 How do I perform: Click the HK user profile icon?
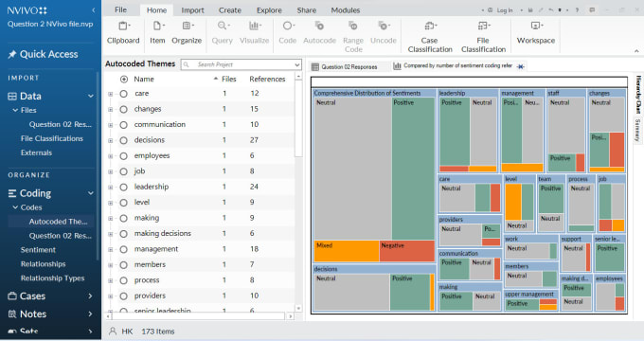[x=113, y=332]
